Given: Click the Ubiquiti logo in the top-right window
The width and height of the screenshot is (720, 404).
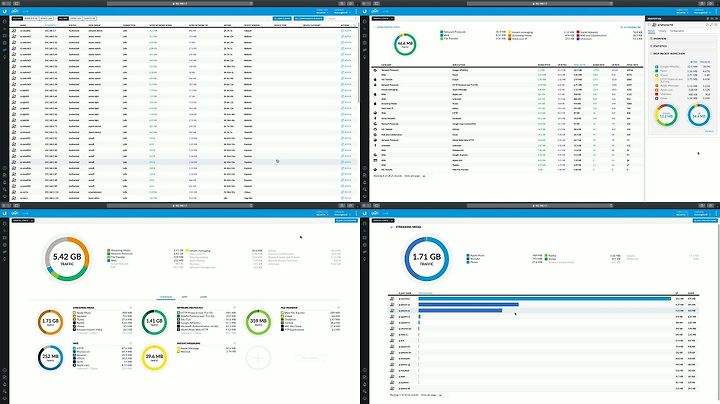Looking at the screenshot, I should pos(365,11).
